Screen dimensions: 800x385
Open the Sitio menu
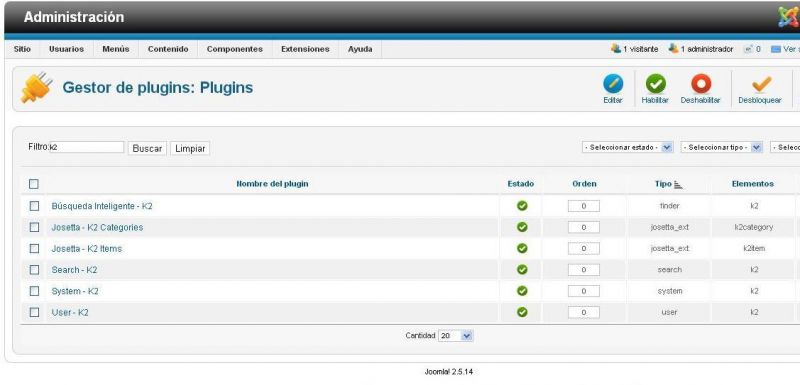(x=22, y=49)
